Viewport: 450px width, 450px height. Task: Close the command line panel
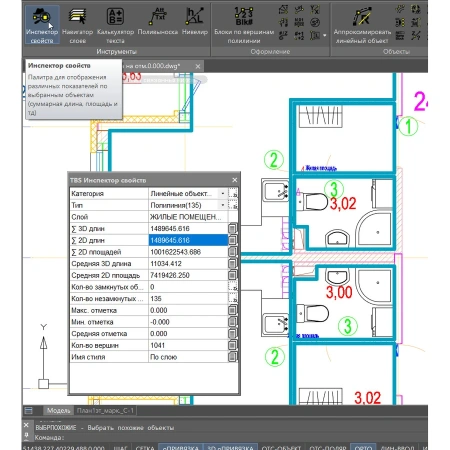[x=26, y=425]
